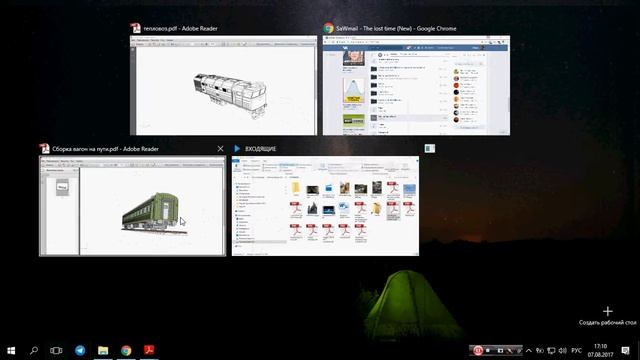
Task: Pause recording with the red tray button
Action: point(478,350)
